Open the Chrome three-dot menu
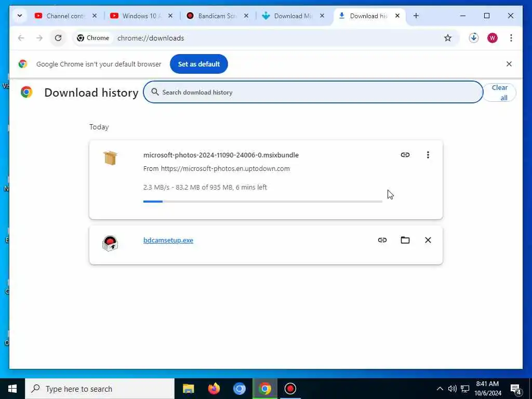This screenshot has width=532, height=399. tap(511, 38)
